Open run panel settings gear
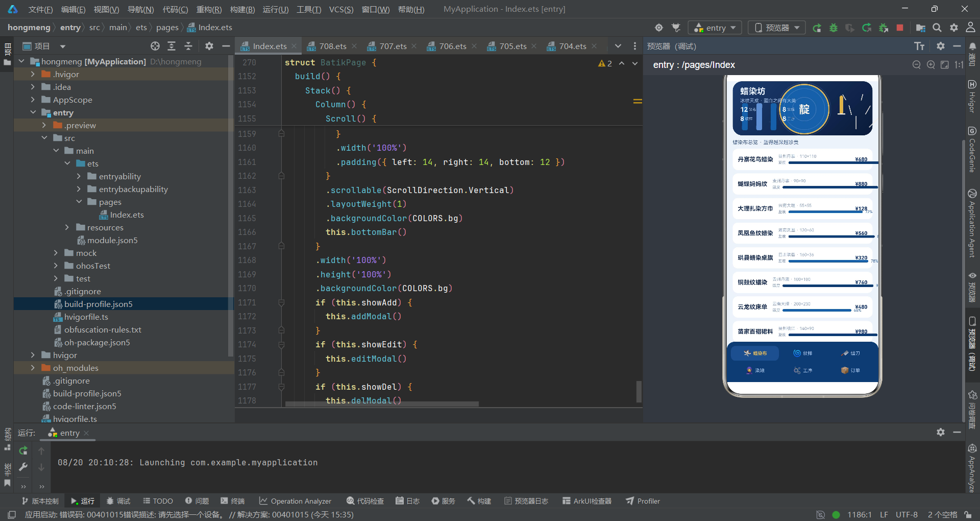The width and height of the screenshot is (980, 521). 941,432
